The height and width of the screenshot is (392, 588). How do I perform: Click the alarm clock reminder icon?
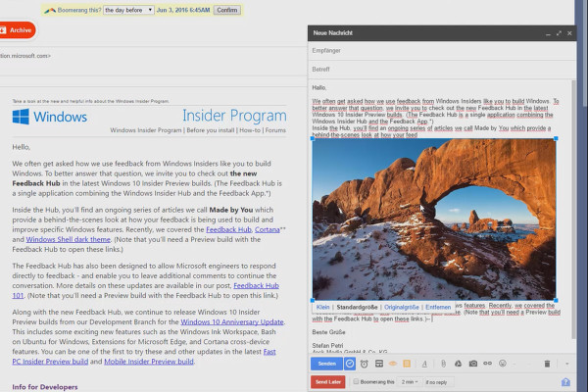364,364
